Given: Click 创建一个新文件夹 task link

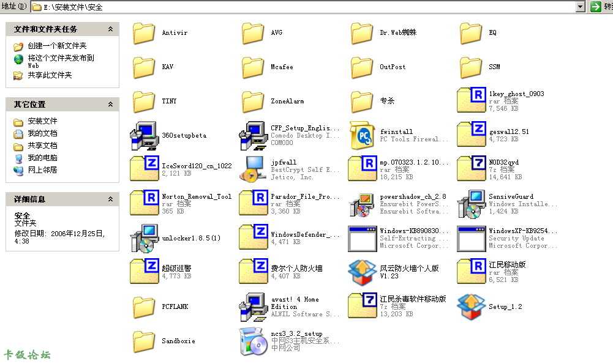Looking at the screenshot, I should [x=56, y=46].
